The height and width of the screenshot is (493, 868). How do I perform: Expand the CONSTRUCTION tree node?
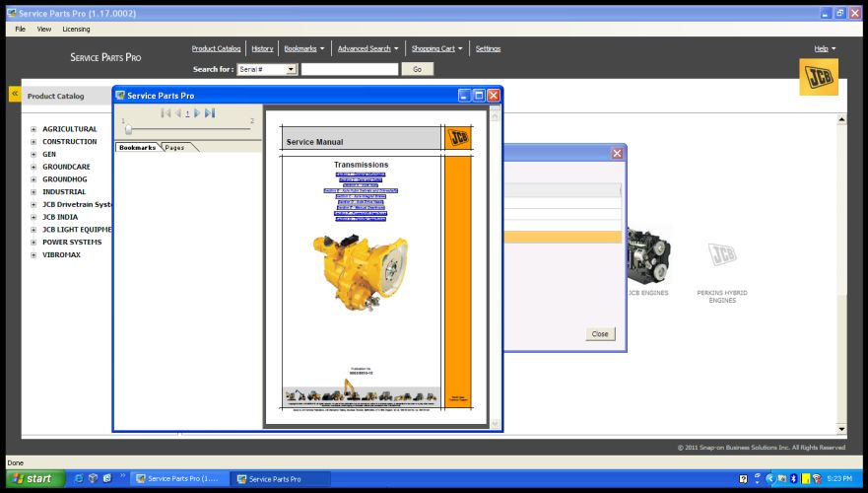point(33,142)
